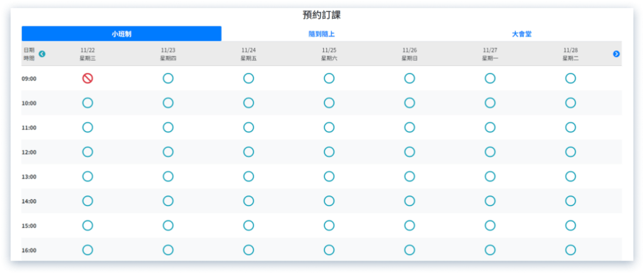Pick the 16:00 slot on 11/28

tap(570, 250)
